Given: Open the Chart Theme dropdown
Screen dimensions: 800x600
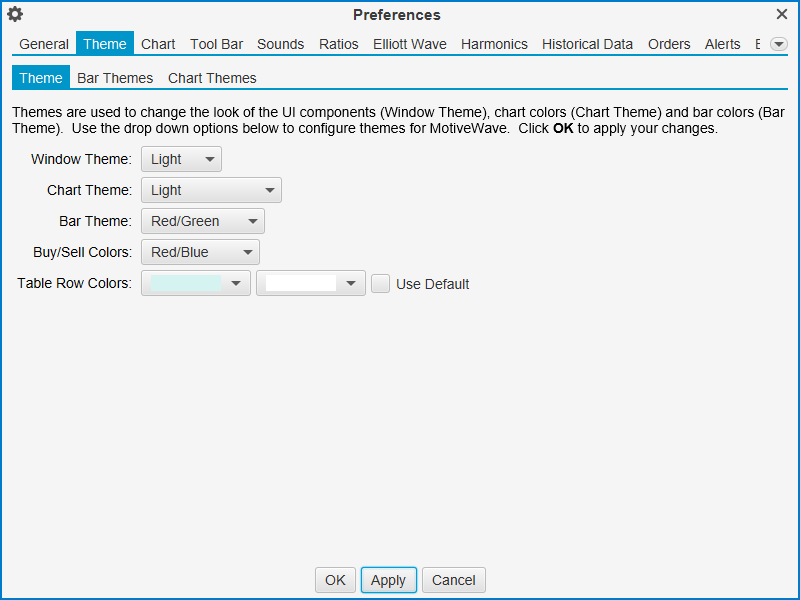Looking at the screenshot, I should pyautogui.click(x=211, y=190).
